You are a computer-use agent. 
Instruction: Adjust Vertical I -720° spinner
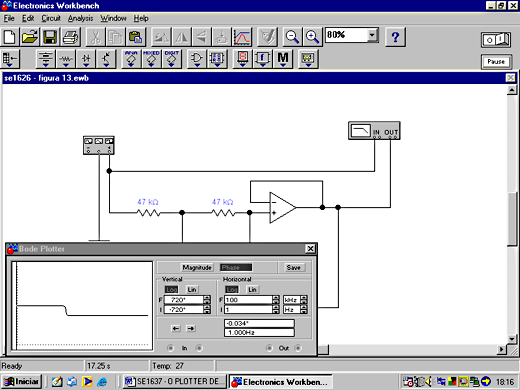click(x=207, y=309)
